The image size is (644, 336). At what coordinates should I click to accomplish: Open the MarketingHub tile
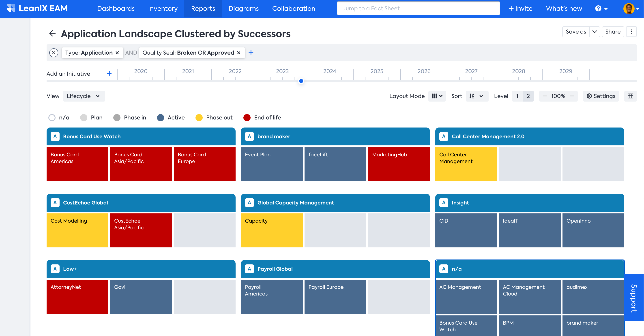point(399,164)
